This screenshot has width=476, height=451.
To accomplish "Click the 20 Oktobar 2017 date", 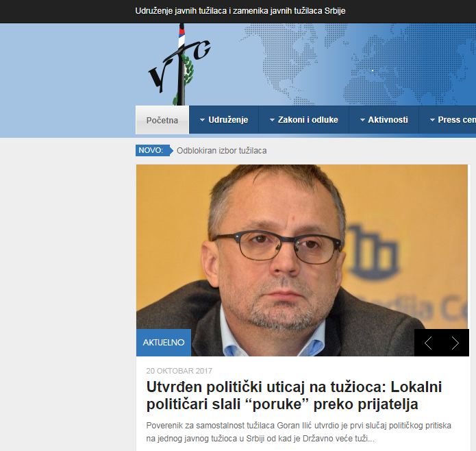I will 179,371.
